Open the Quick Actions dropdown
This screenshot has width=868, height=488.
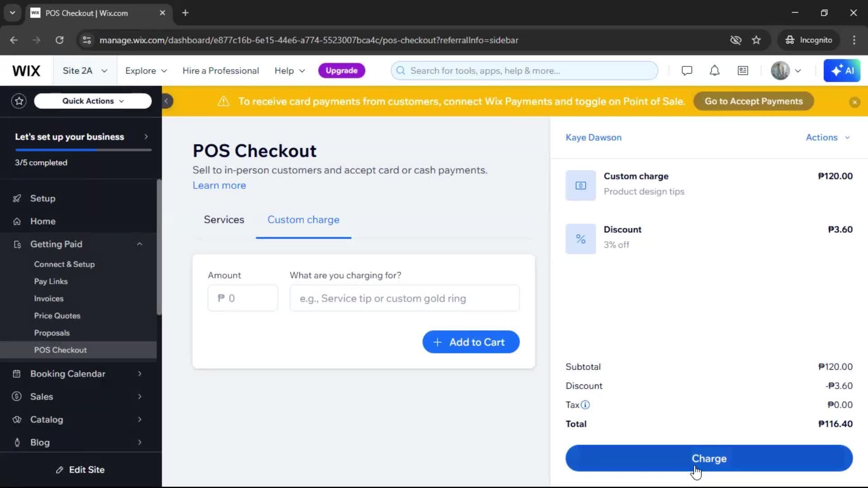click(x=93, y=101)
